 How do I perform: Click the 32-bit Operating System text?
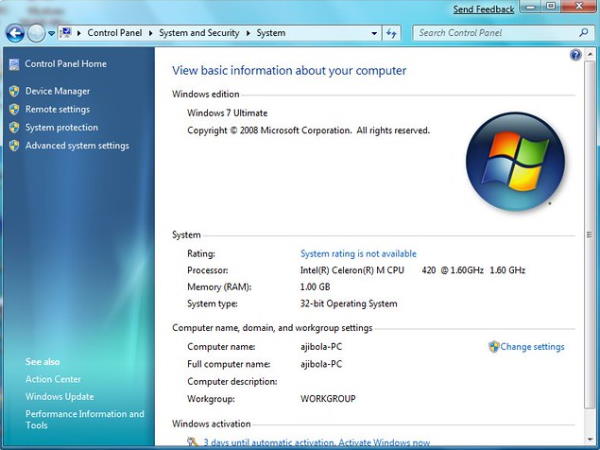pyautogui.click(x=349, y=304)
